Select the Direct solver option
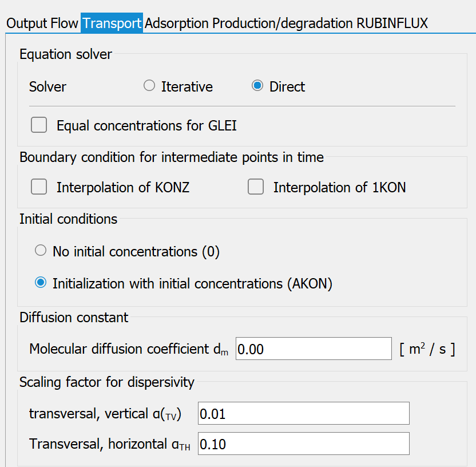Image resolution: width=476 pixels, height=467 pixels. (257, 86)
